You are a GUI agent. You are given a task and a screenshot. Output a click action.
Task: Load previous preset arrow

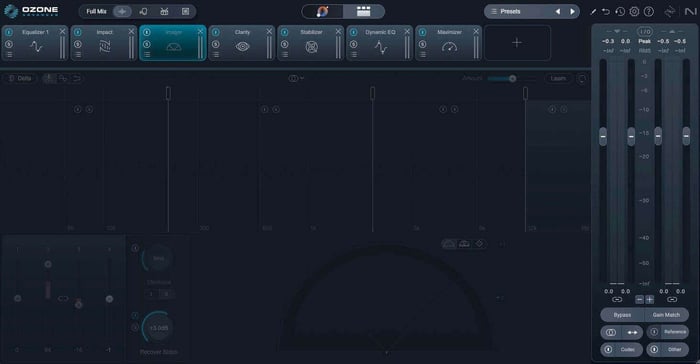(x=558, y=12)
